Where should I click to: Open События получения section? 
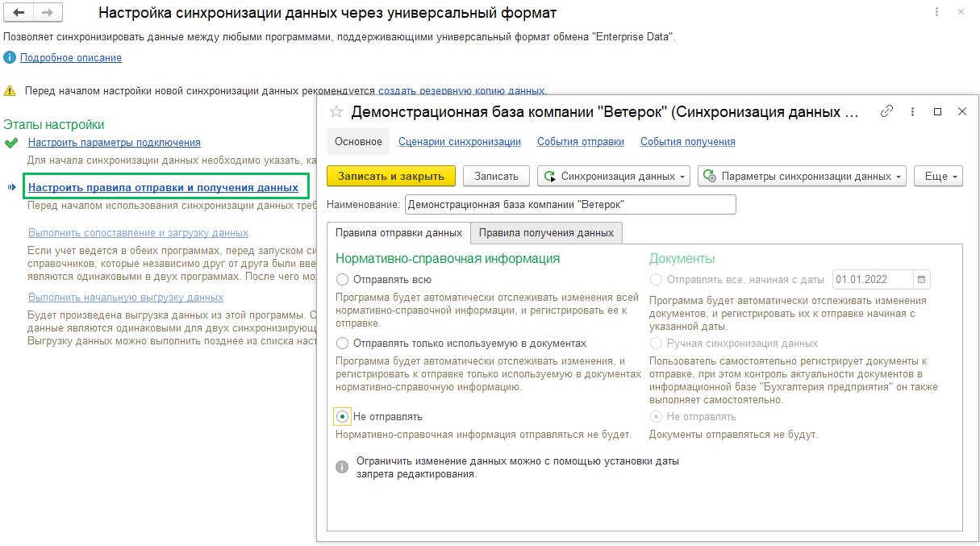688,141
